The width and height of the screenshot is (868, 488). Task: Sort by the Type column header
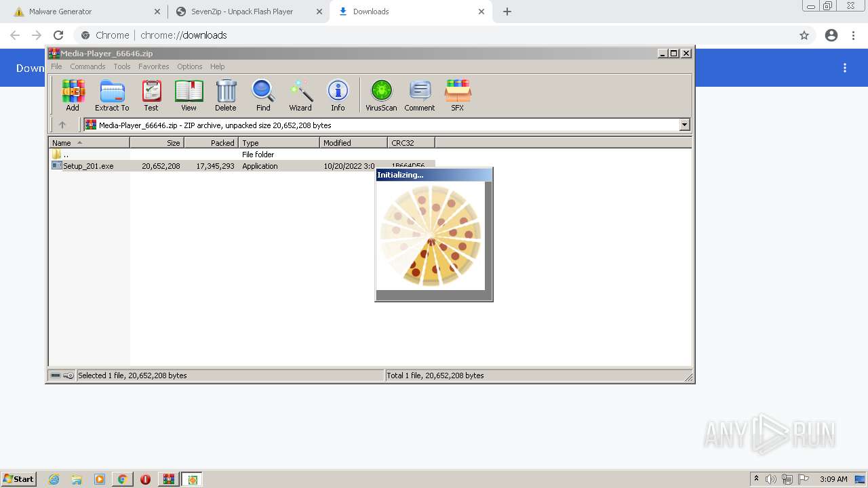(279, 142)
